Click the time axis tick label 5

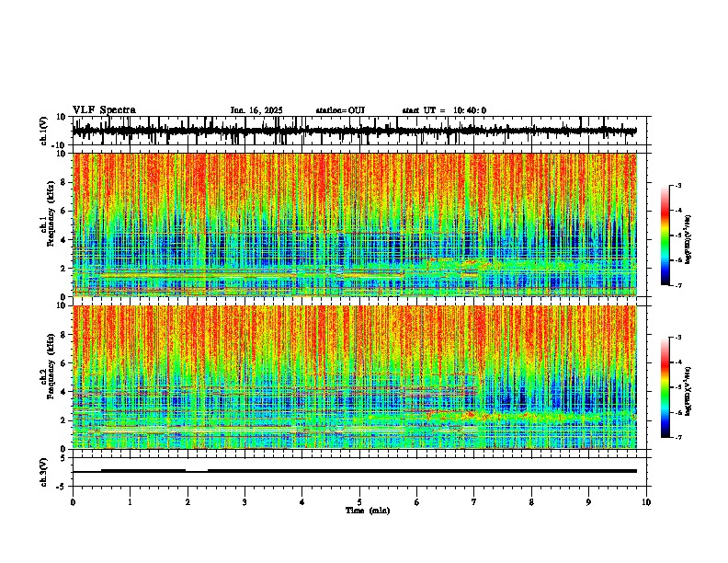coord(359,502)
